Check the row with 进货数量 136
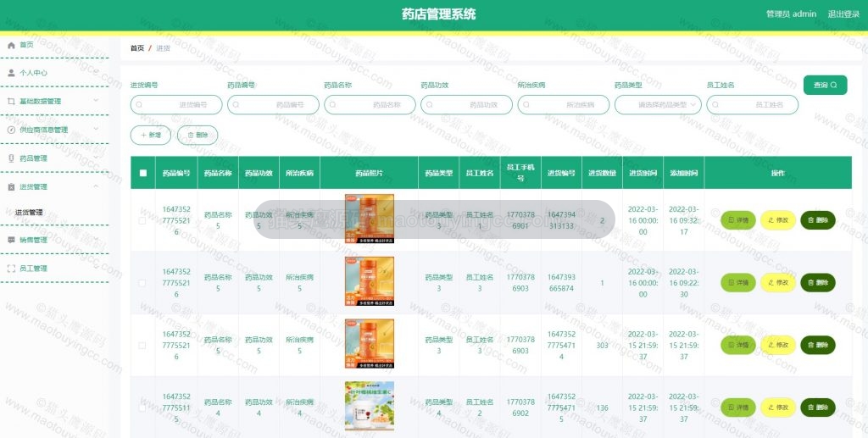Screen dimensions: 868x438 (x=142, y=408)
